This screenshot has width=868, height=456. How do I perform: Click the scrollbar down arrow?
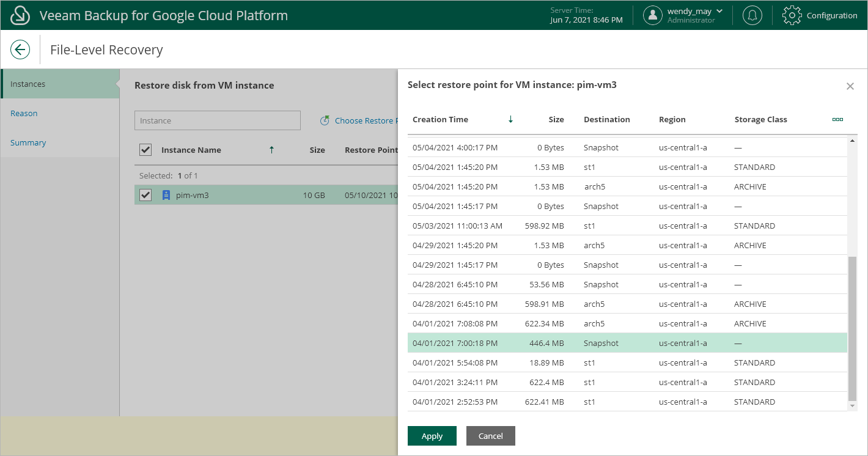(x=853, y=406)
